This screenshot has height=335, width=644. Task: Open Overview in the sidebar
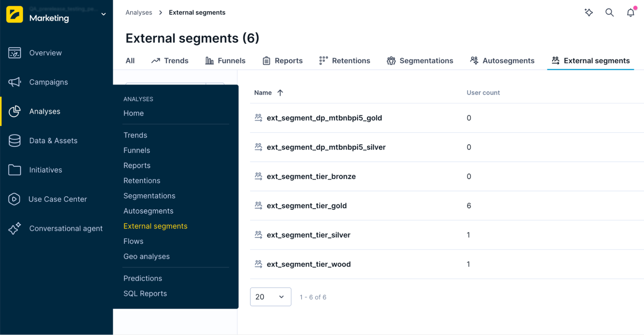point(45,53)
